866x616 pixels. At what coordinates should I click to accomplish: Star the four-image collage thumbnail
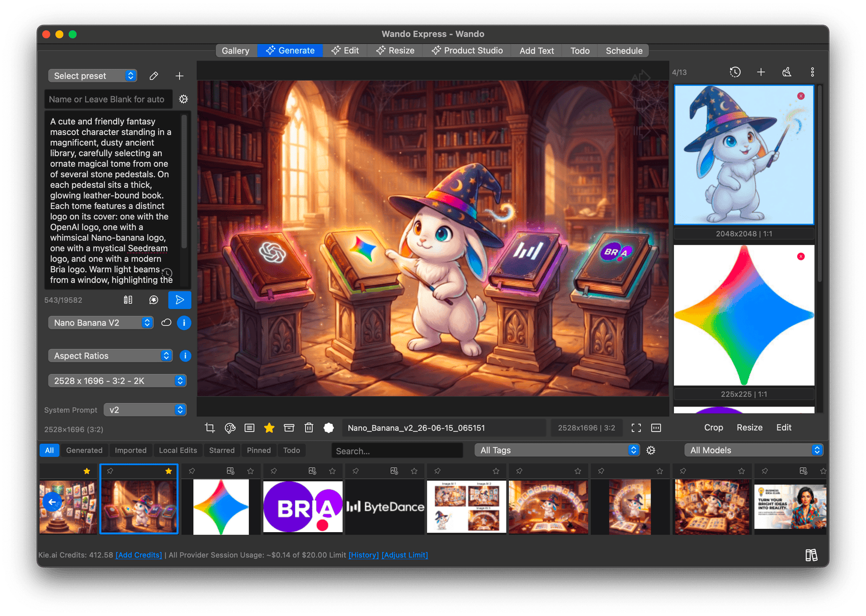(496, 471)
